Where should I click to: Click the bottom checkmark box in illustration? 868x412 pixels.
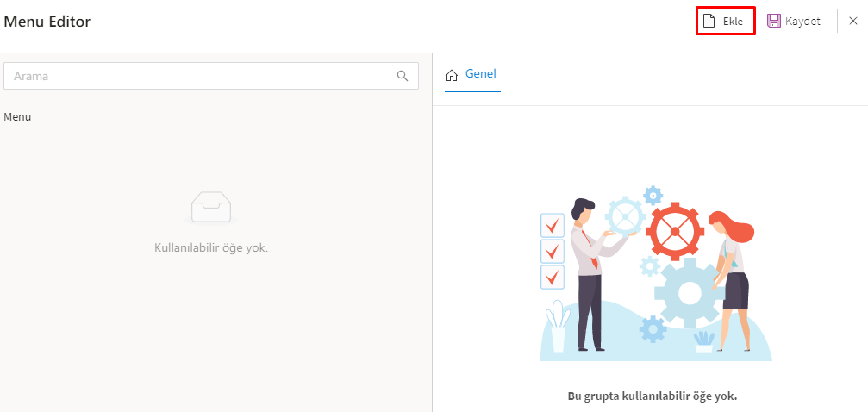(552, 278)
